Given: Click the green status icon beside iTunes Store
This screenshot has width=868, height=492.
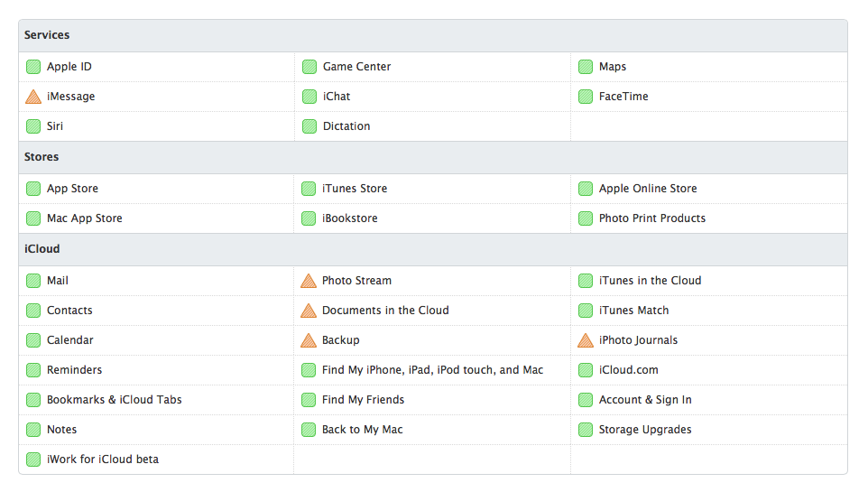Looking at the screenshot, I should tap(309, 189).
